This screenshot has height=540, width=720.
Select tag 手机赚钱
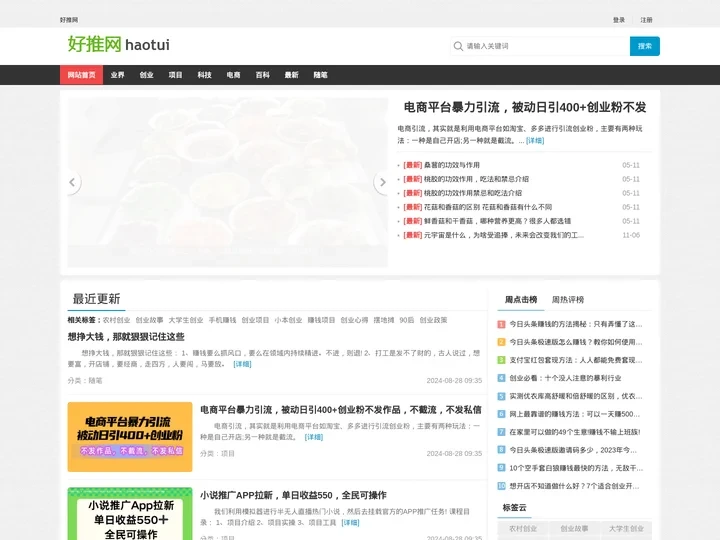pos(222,320)
